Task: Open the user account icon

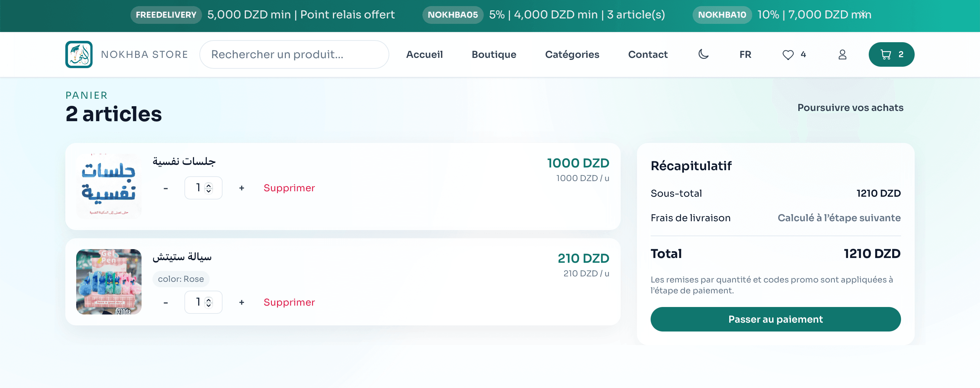Action: 842,55
